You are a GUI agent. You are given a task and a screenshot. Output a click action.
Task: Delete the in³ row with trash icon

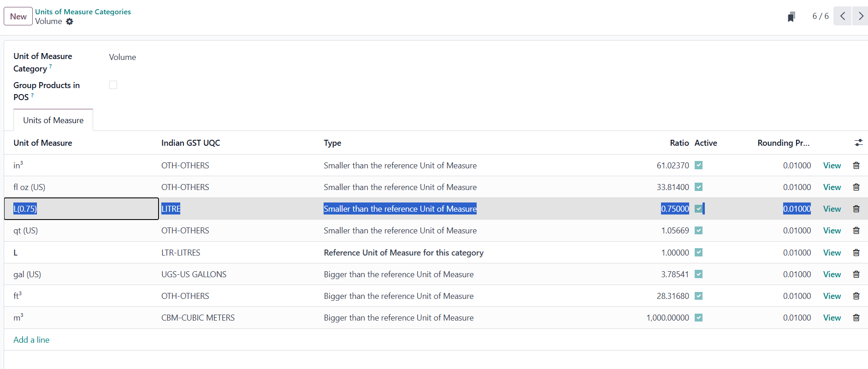click(856, 166)
